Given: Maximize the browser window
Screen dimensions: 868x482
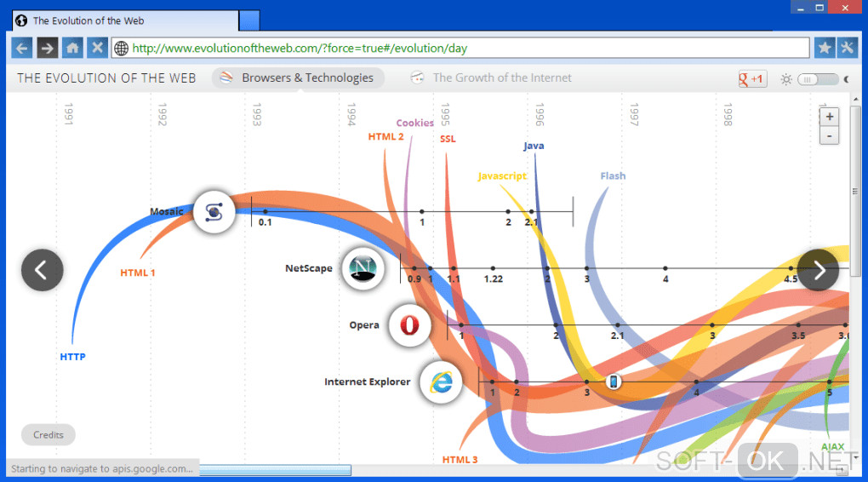Looking at the screenshot, I should [x=819, y=8].
